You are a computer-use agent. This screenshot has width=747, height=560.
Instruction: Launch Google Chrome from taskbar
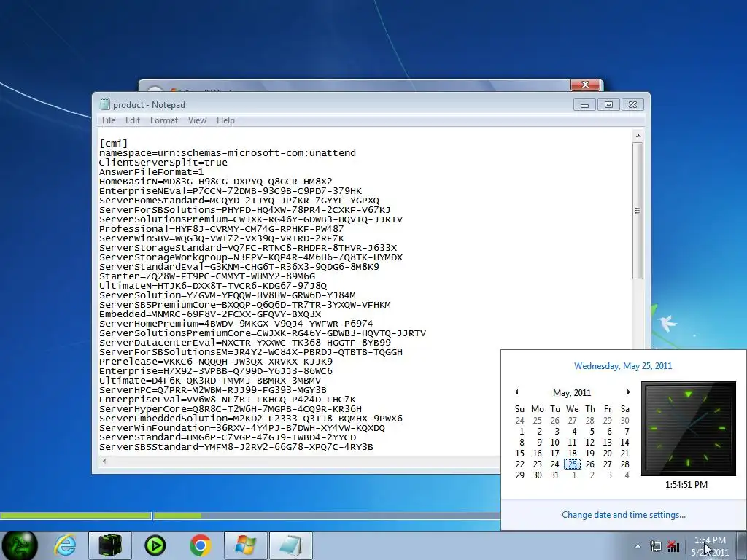[x=201, y=545]
